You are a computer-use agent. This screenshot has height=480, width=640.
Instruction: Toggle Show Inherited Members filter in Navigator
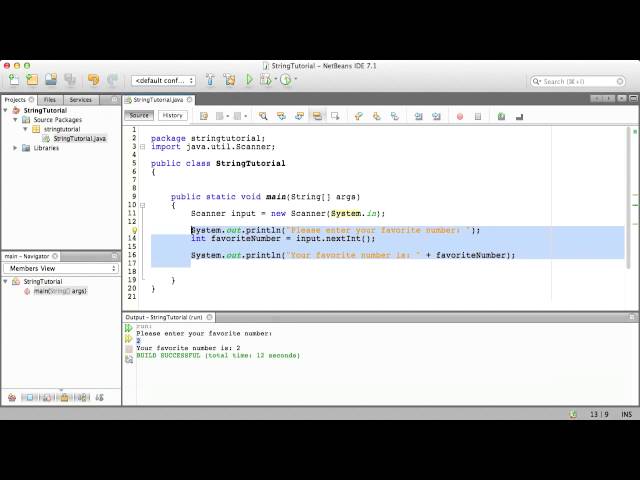pos(12,397)
